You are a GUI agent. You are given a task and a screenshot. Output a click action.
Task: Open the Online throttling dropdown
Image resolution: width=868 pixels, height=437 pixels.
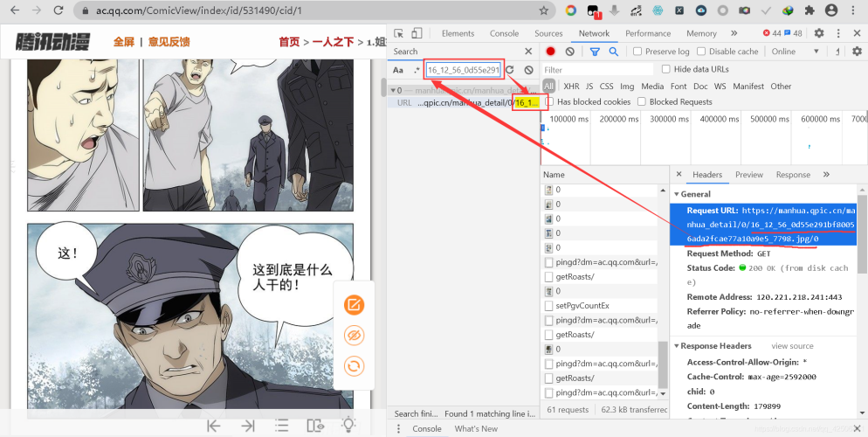point(796,52)
